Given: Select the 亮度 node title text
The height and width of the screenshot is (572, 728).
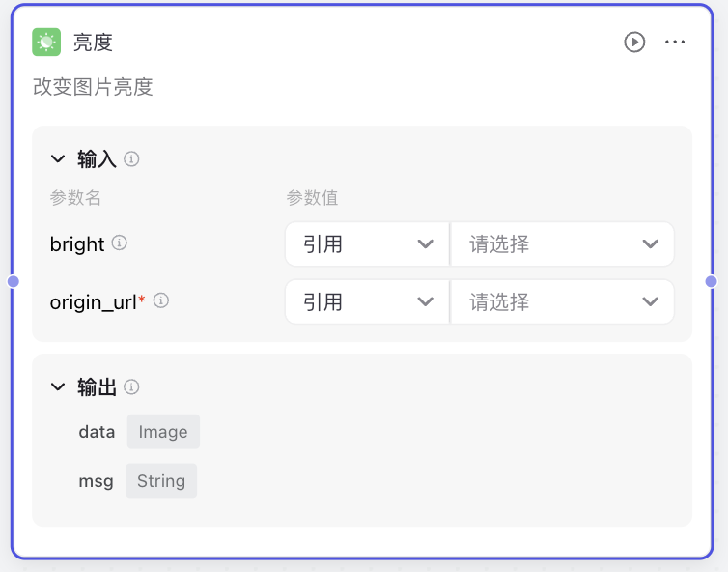Looking at the screenshot, I should (x=93, y=43).
